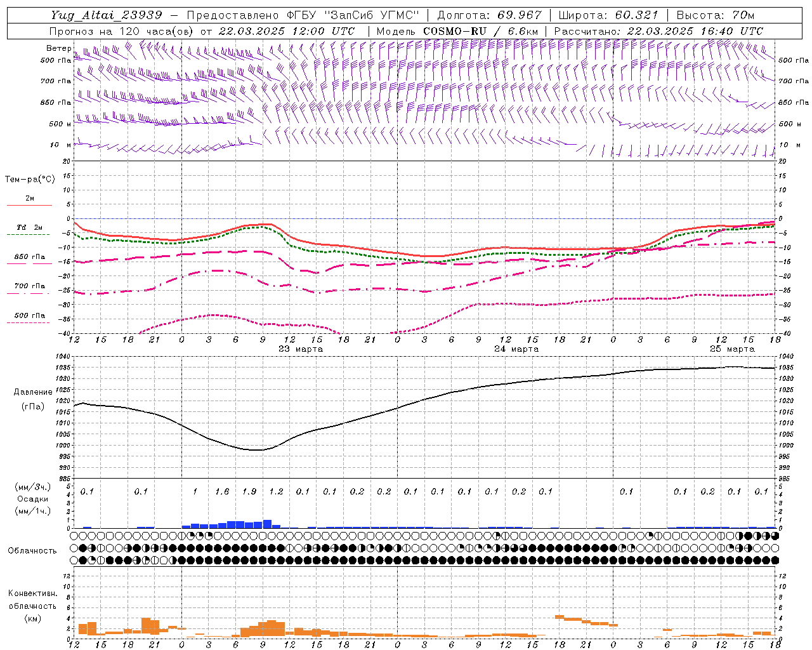Click the 1.9 precipitation value
This screenshot has width=812, height=650.
(249, 491)
